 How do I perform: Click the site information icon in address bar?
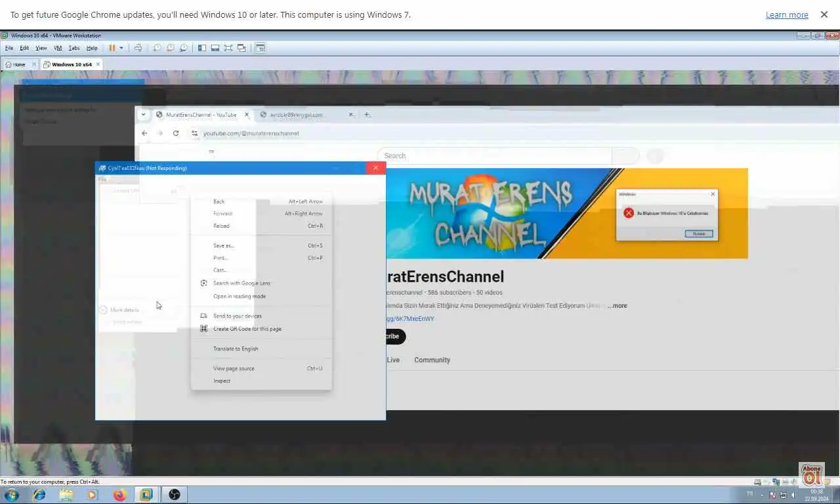tap(194, 133)
